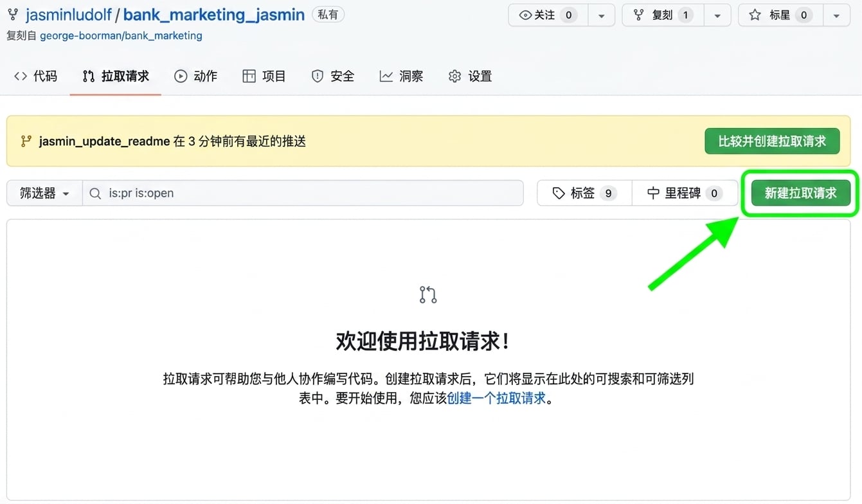This screenshot has height=504, width=862.
Task: Click the 复刻 fork button
Action: click(663, 15)
